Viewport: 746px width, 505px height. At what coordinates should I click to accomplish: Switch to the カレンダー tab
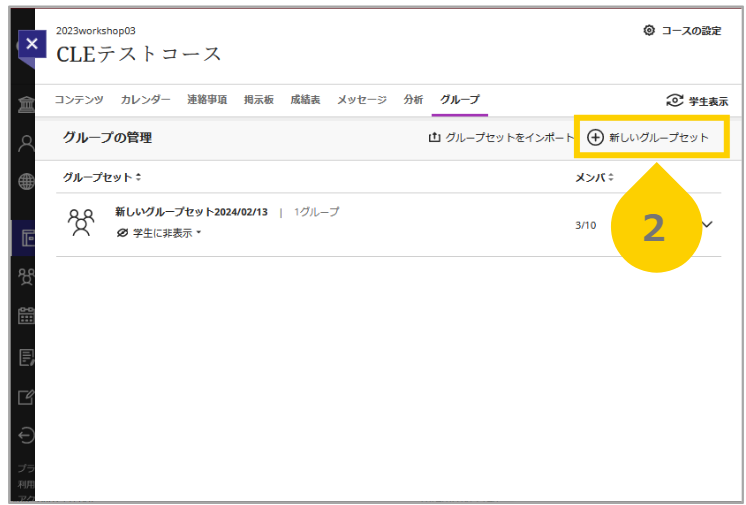145,99
